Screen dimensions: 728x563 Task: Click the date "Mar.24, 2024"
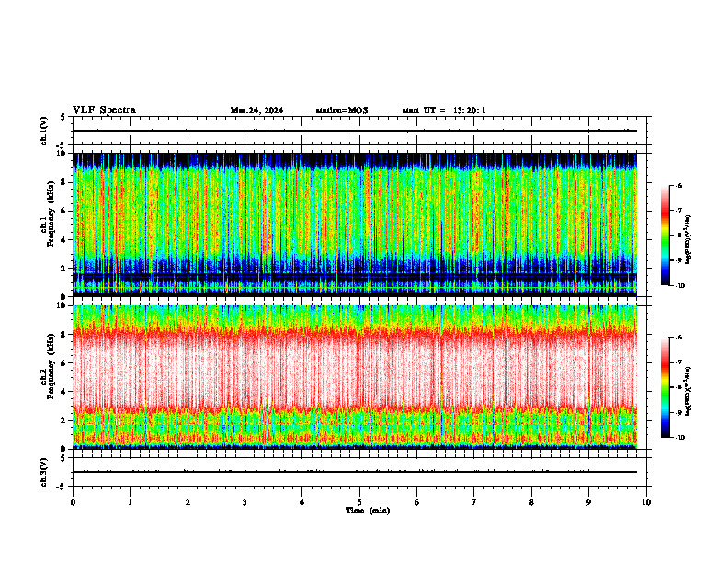[256, 110]
